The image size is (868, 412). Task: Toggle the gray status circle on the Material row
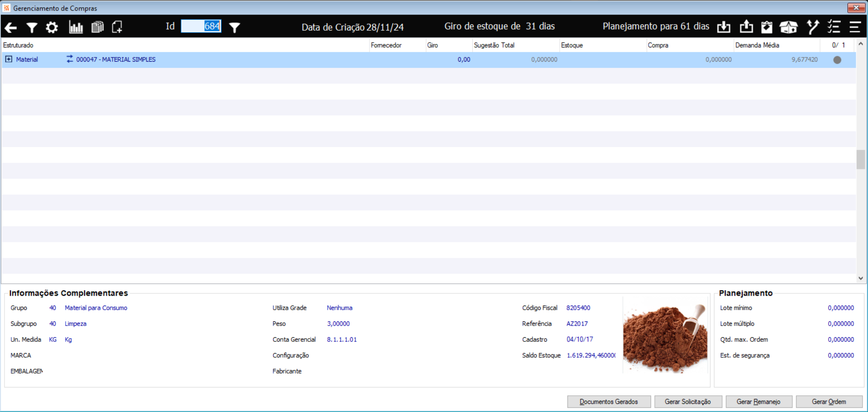[x=837, y=60]
